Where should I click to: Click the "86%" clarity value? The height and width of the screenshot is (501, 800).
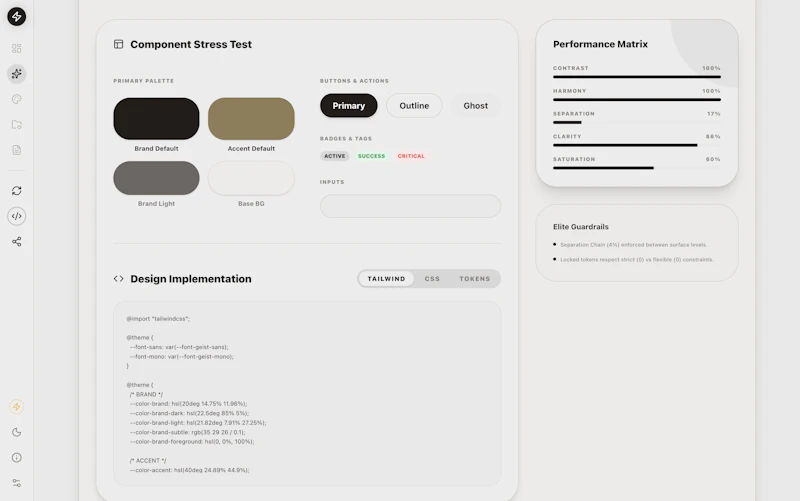713,137
